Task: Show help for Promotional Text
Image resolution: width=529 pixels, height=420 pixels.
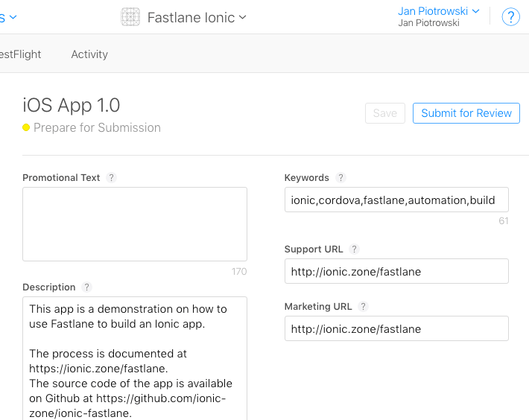Action: coord(111,178)
